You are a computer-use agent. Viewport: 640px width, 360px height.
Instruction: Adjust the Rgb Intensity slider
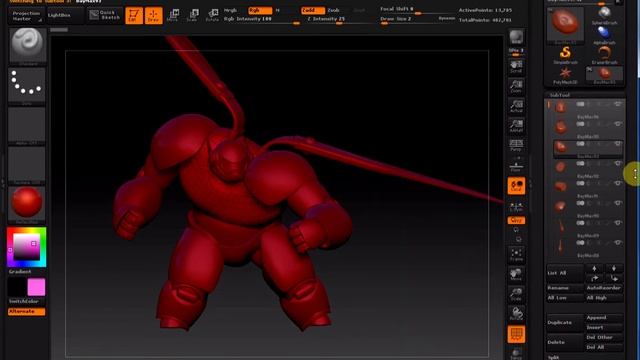(x=262, y=20)
